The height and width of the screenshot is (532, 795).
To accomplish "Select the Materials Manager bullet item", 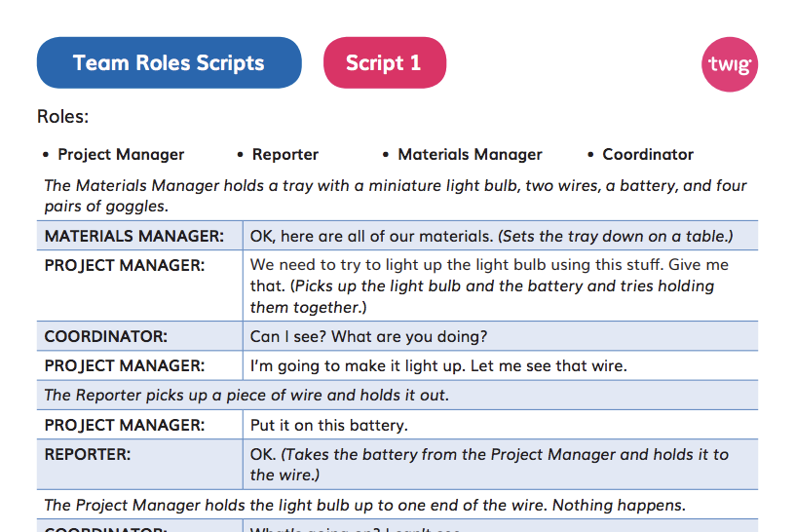I will (470, 154).
